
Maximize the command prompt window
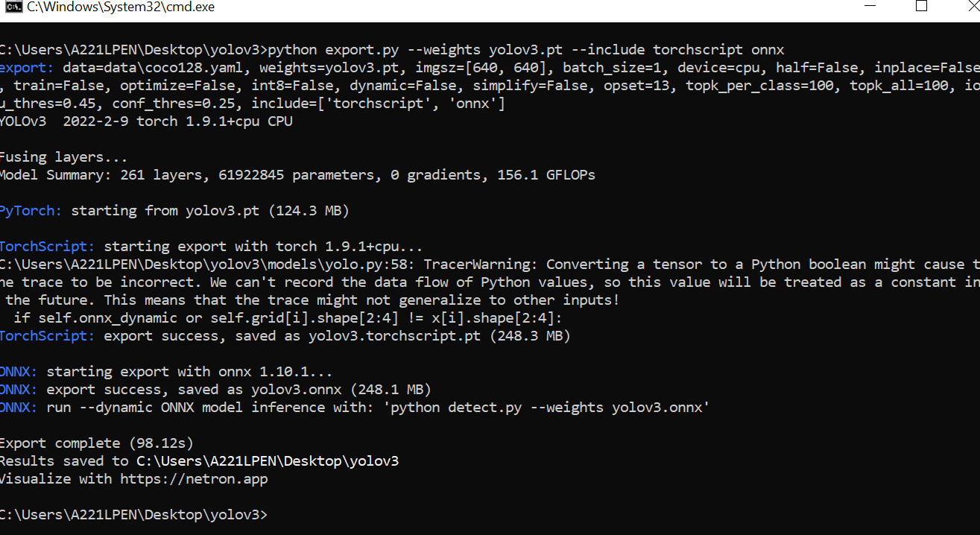(921, 7)
